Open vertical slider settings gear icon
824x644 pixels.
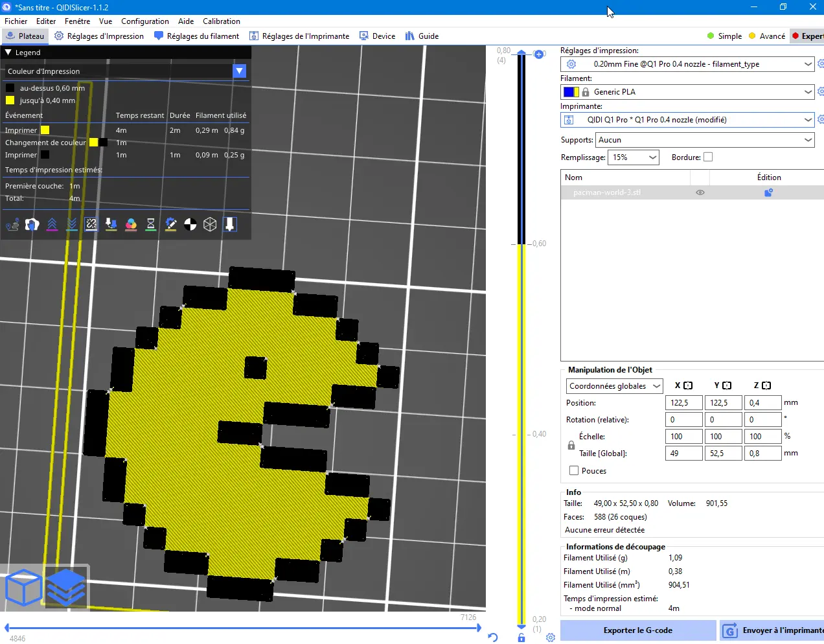551,638
